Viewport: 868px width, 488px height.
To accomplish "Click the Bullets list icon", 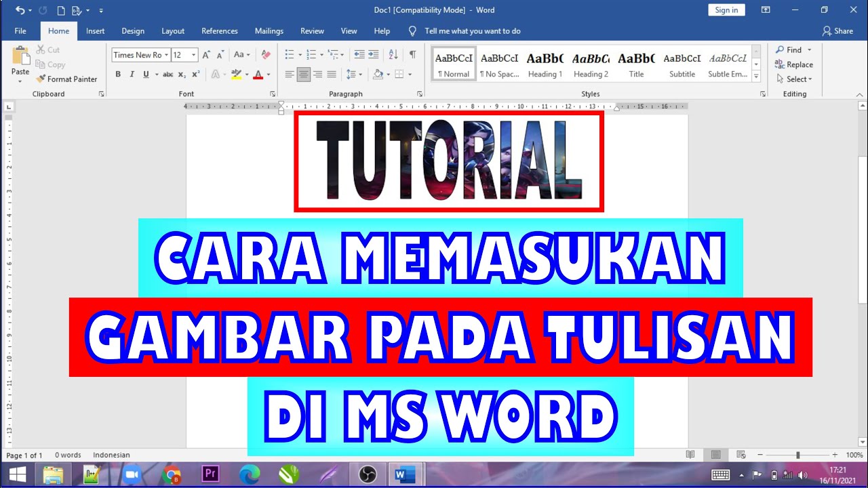I will [290, 55].
